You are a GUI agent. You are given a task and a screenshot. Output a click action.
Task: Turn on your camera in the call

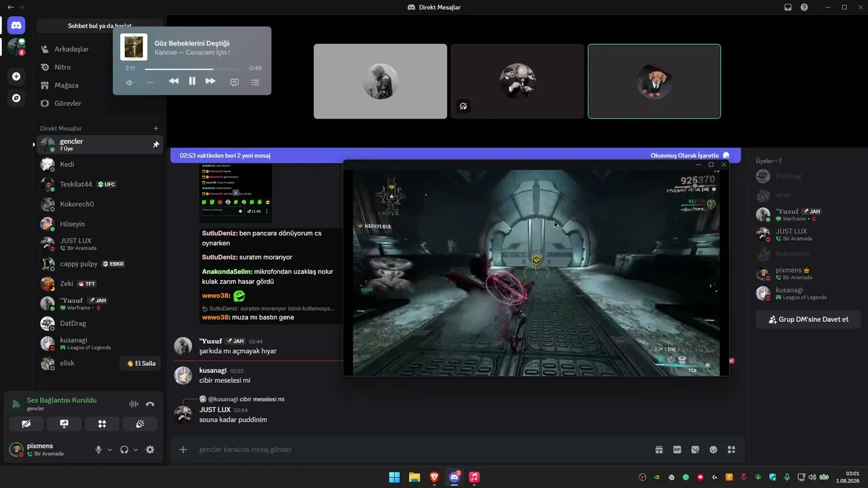point(26,424)
